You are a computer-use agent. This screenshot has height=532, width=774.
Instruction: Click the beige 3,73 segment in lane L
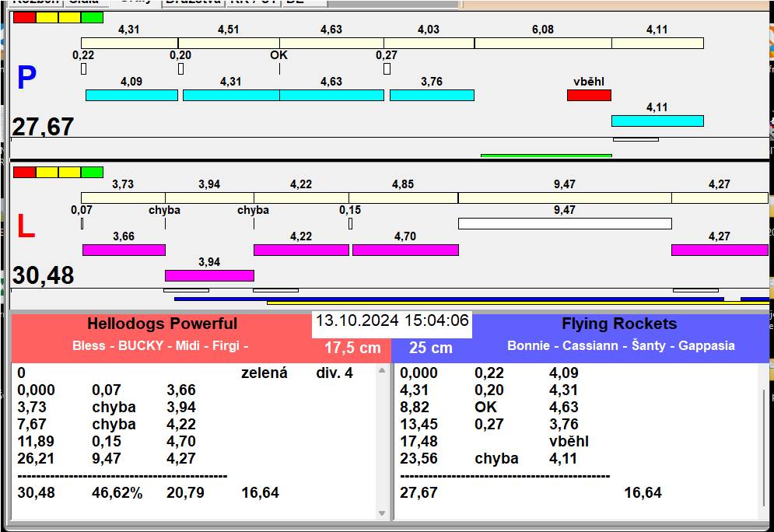[x=123, y=198]
